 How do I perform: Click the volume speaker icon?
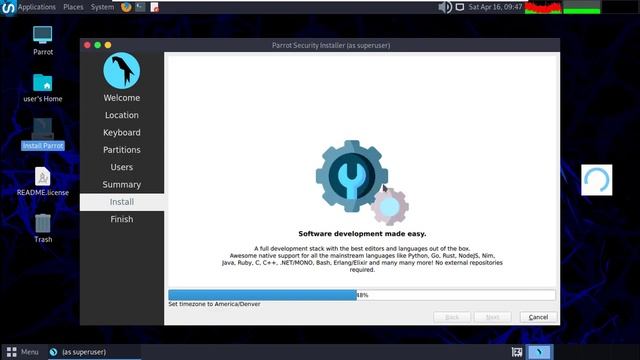tap(445, 7)
